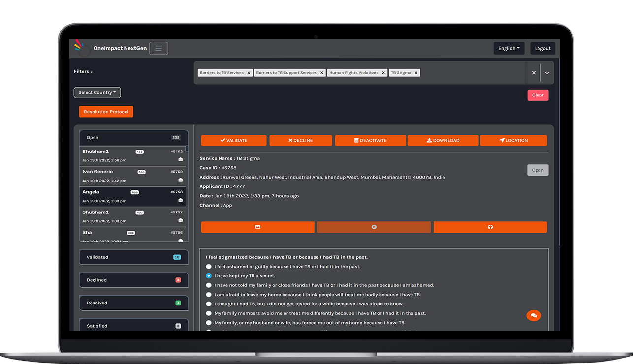Screen dimensions: 633x364
Task: Click the orange chat bubble icon
Action: (534, 316)
